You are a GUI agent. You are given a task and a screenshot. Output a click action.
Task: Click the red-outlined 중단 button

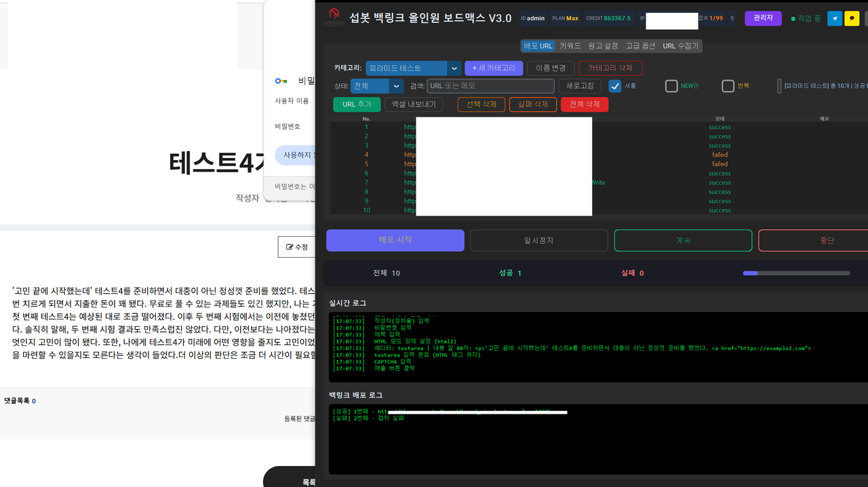point(813,240)
